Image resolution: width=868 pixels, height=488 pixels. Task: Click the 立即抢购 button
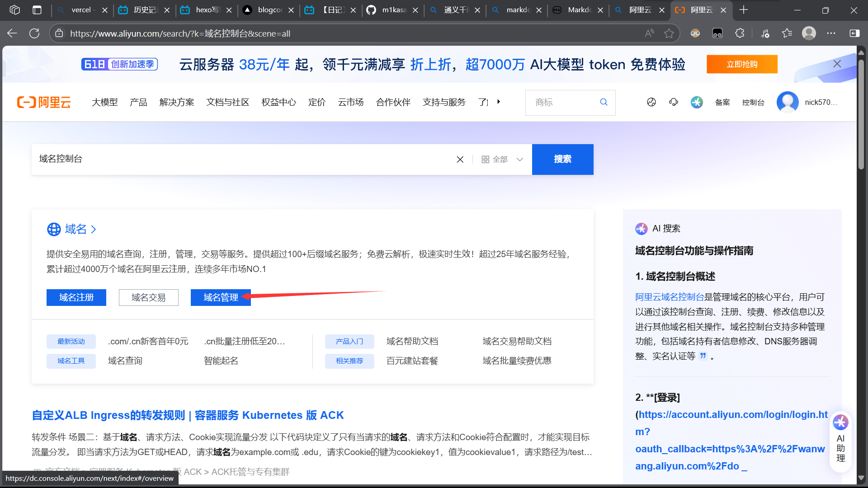[x=742, y=64]
